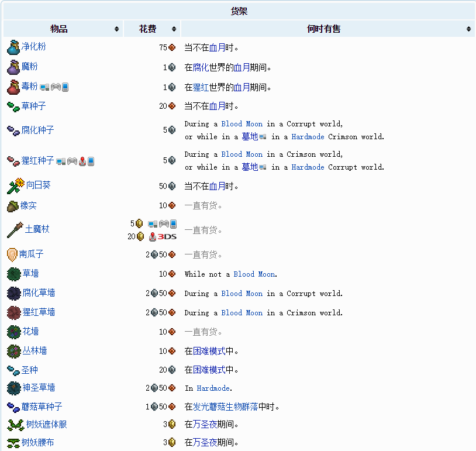
Task: Click the desktop version icon beside 毒粉
Action: pos(44,87)
